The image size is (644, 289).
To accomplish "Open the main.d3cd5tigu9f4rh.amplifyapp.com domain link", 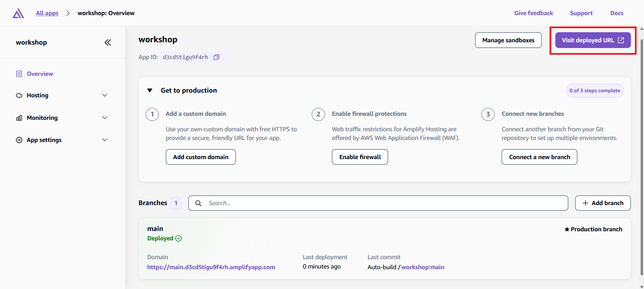I will [x=211, y=267].
